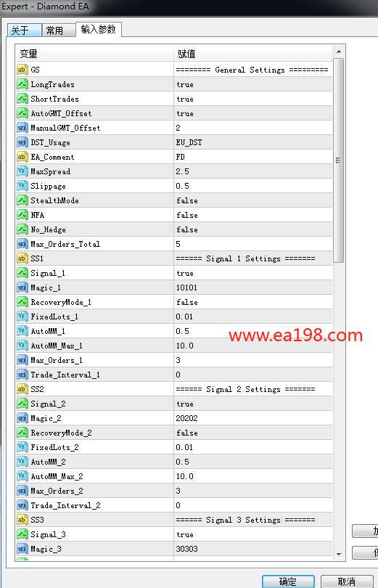
Task: Select the boolean icon next to LongTrades
Action: (22, 84)
